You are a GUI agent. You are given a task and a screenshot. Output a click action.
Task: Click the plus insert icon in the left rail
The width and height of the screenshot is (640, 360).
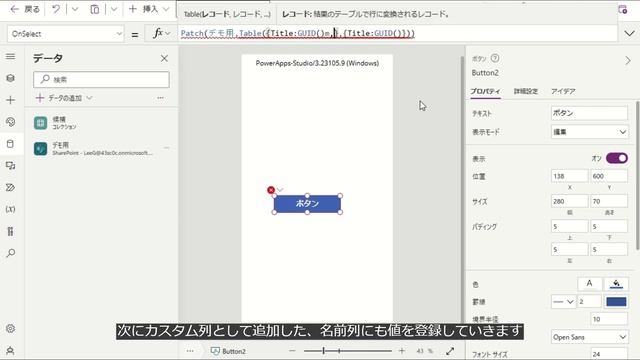coord(11,100)
